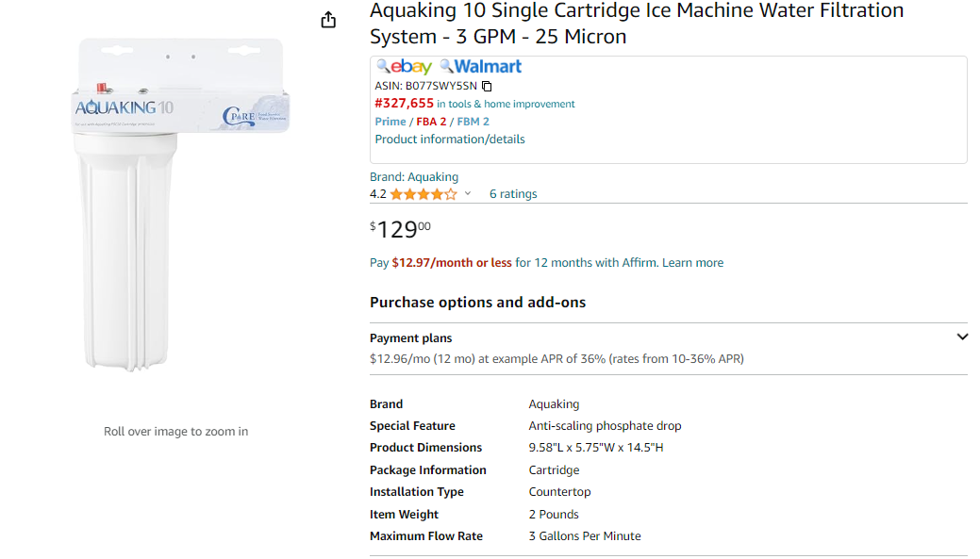Click the Aquaking 10 product image
Viewport: 980px width, 559px height.
point(180,205)
